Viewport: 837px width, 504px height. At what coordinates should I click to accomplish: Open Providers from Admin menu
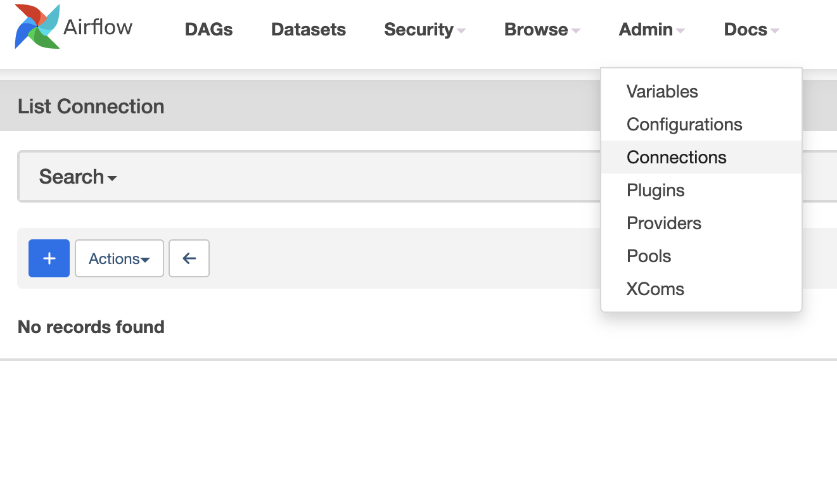tap(663, 223)
